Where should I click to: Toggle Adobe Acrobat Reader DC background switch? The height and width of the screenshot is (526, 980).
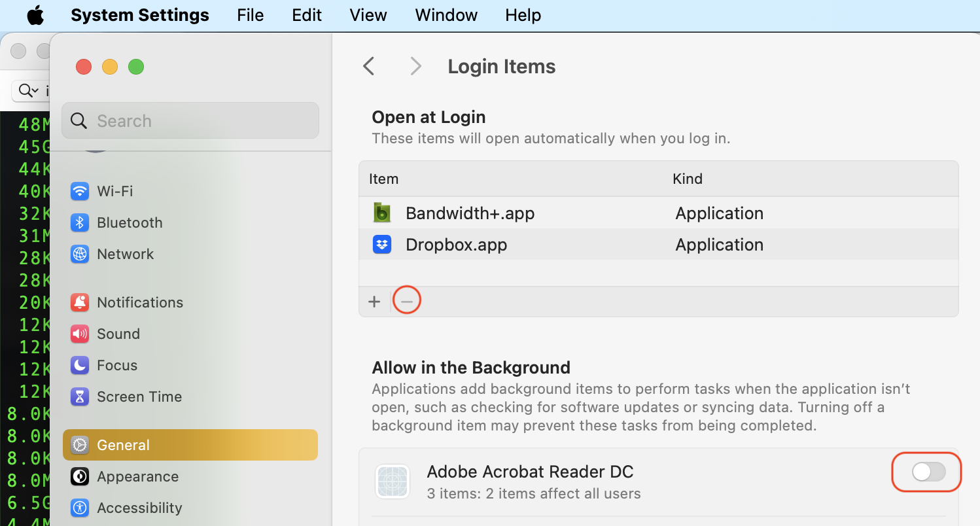(x=928, y=472)
